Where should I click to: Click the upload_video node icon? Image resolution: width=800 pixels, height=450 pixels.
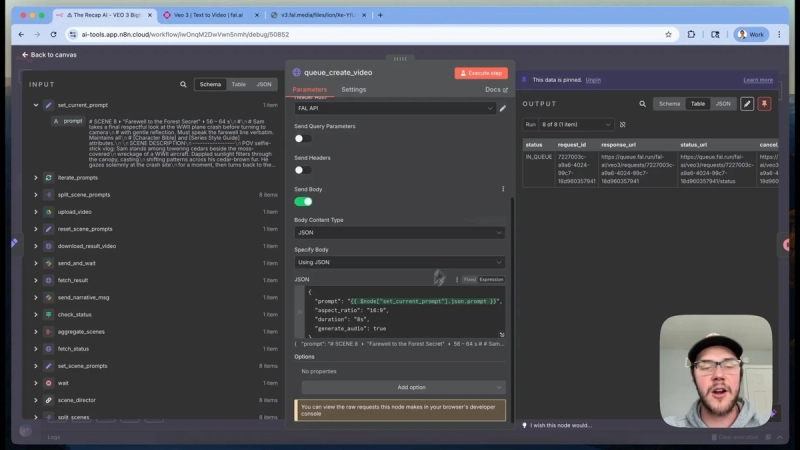[48, 212]
